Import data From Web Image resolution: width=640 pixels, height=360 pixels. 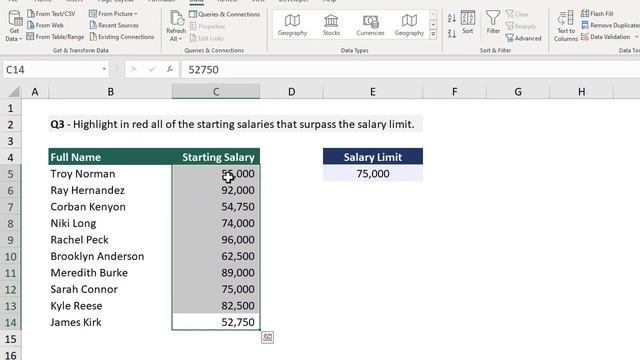45,25
